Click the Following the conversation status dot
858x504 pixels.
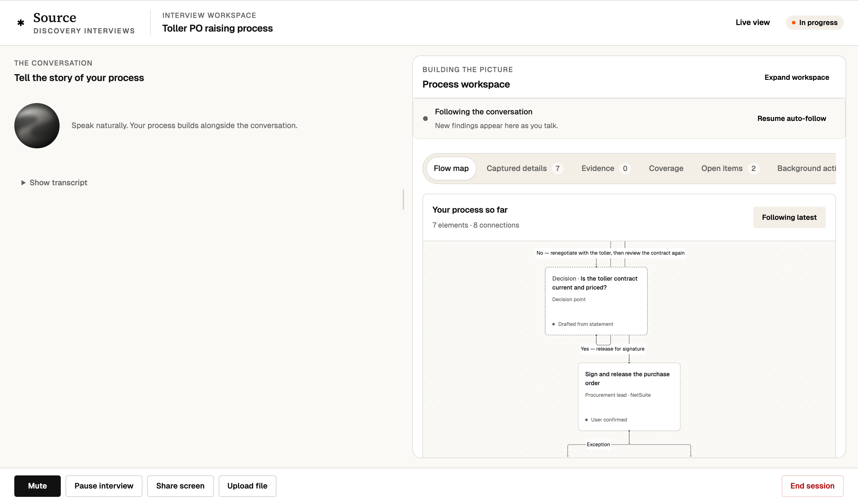pyautogui.click(x=425, y=119)
